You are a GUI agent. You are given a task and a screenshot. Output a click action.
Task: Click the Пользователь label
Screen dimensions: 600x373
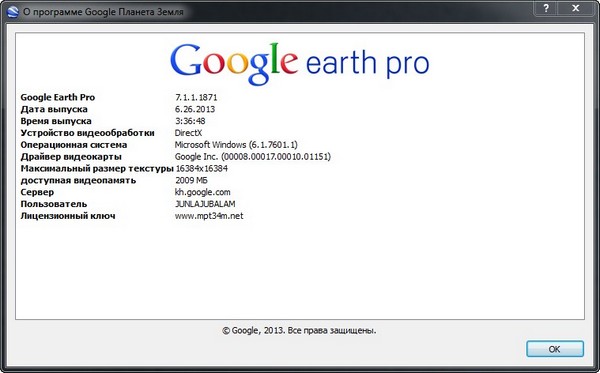(54, 204)
